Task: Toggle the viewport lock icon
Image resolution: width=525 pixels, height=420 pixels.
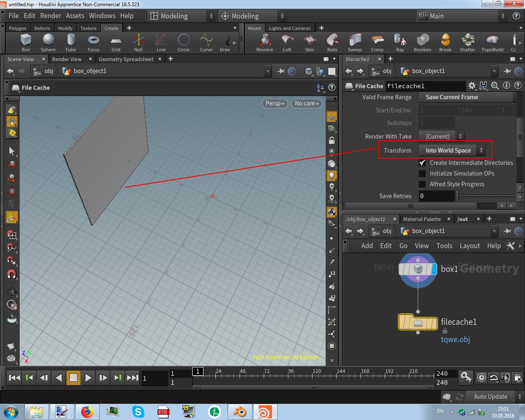Action: (x=332, y=140)
